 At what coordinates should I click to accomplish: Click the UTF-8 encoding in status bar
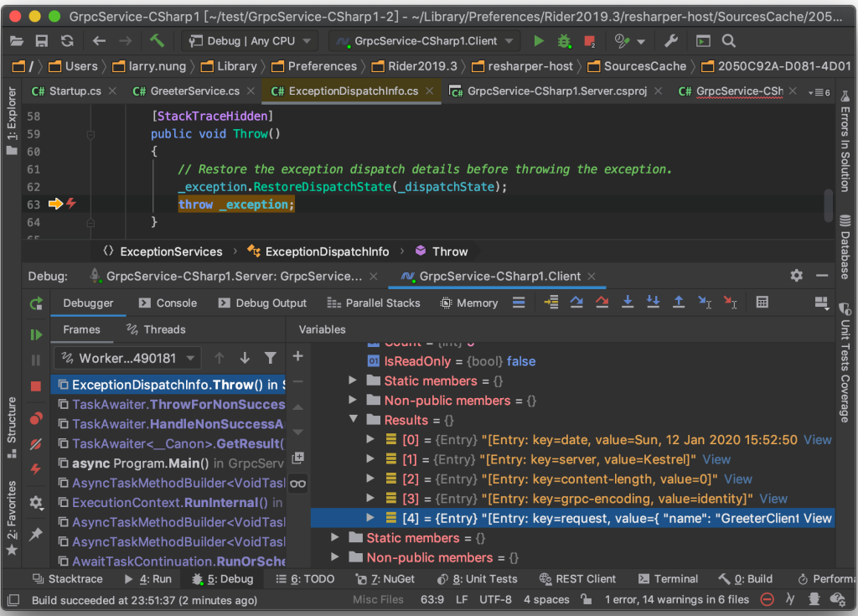[x=495, y=599]
